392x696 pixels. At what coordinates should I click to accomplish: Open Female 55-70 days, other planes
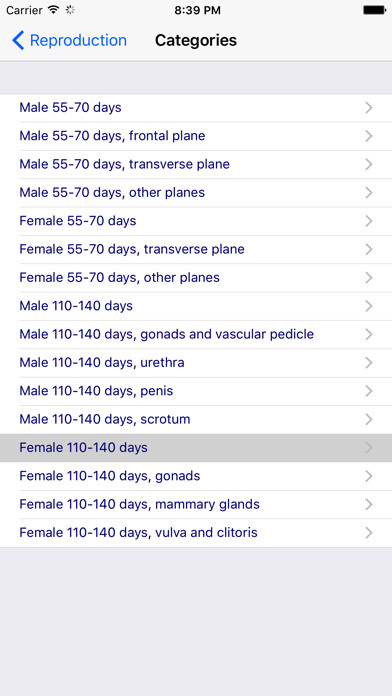click(196, 278)
